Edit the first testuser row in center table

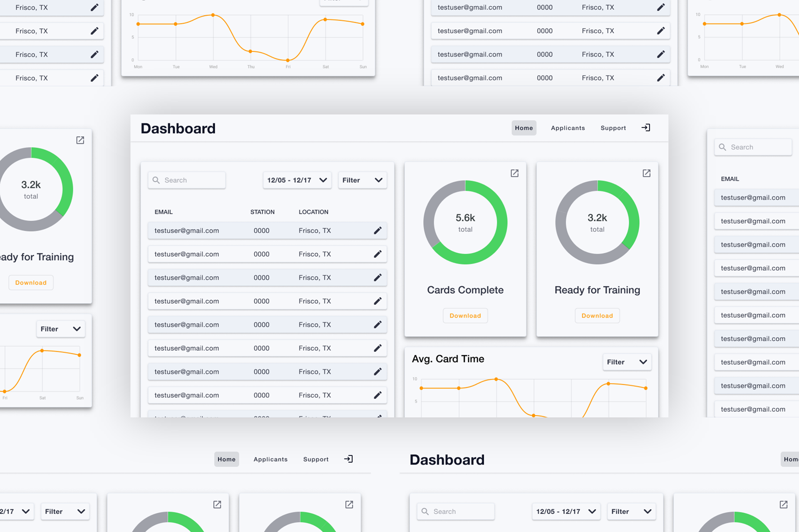(x=377, y=230)
